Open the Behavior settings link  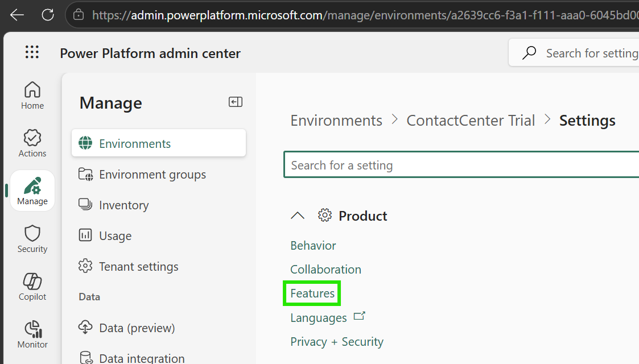point(313,246)
